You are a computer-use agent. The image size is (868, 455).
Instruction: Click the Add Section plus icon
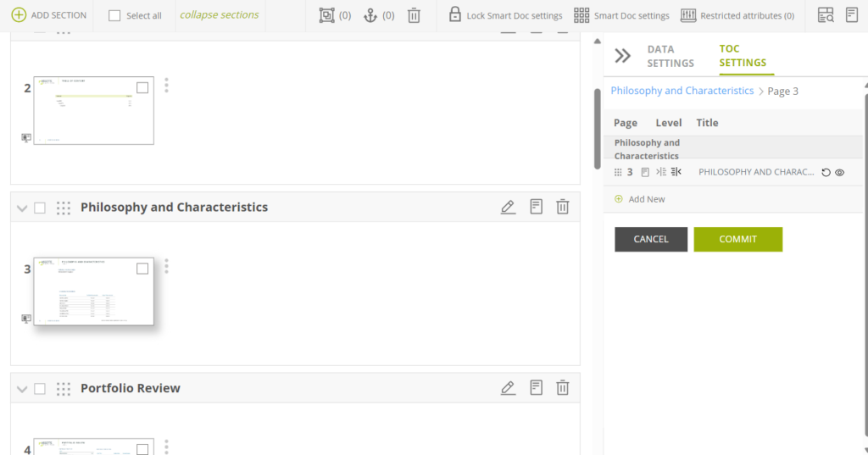[19, 15]
